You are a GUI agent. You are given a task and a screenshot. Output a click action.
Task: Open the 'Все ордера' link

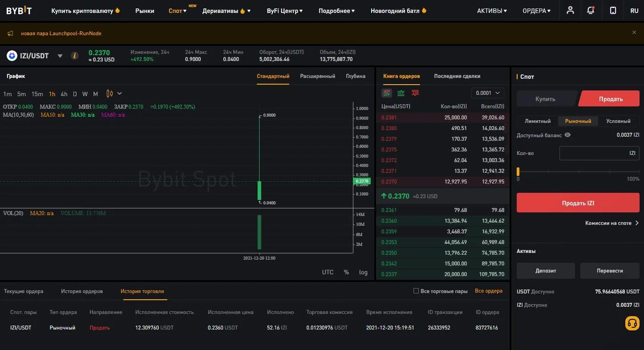click(489, 291)
